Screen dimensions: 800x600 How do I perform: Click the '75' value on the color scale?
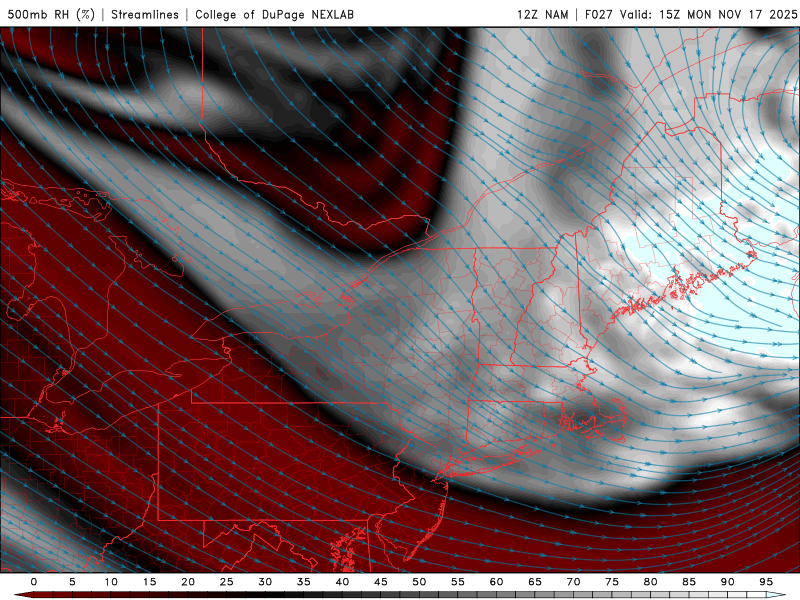tap(612, 582)
